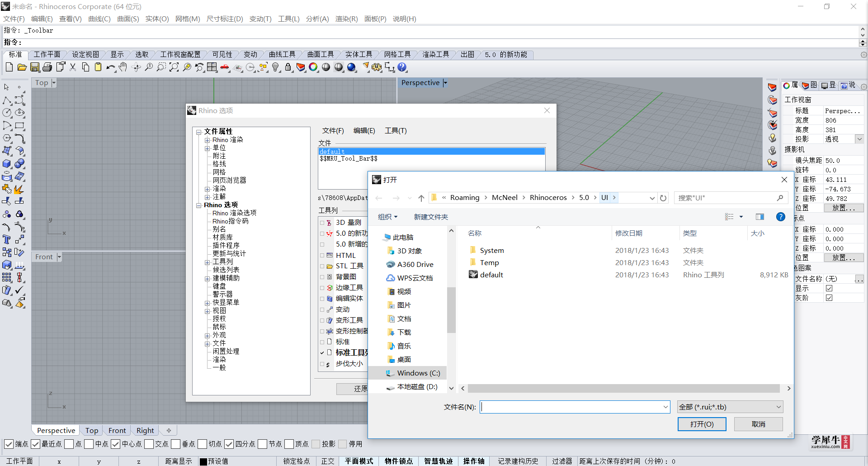Click the black 预设值 layer color swatch
Image resolution: width=868 pixels, height=466 pixels.
coord(203,461)
